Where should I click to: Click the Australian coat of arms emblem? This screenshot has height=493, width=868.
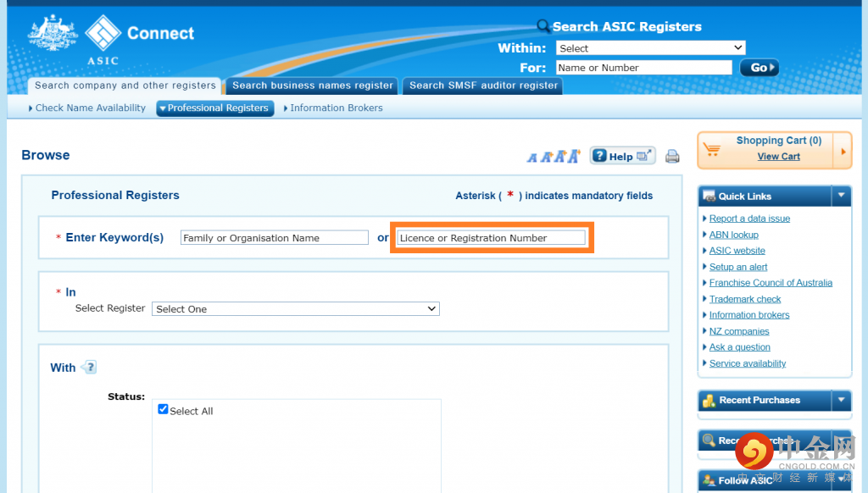pyautogui.click(x=53, y=33)
